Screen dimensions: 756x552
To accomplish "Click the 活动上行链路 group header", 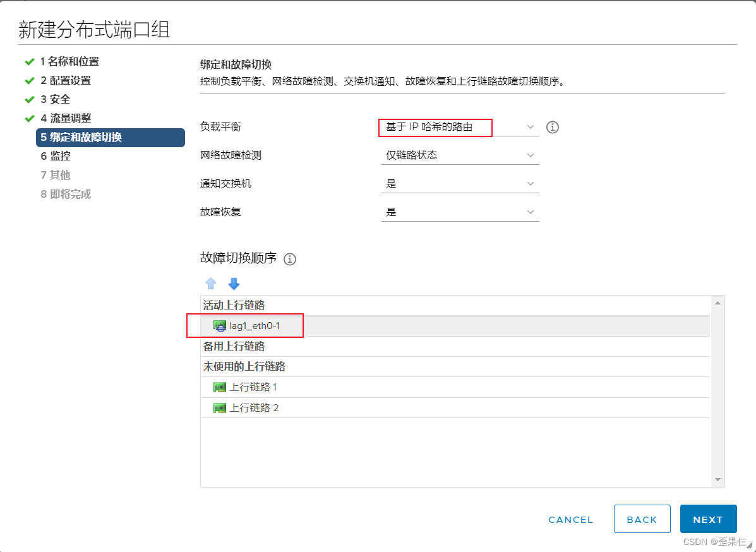I will click(455, 305).
